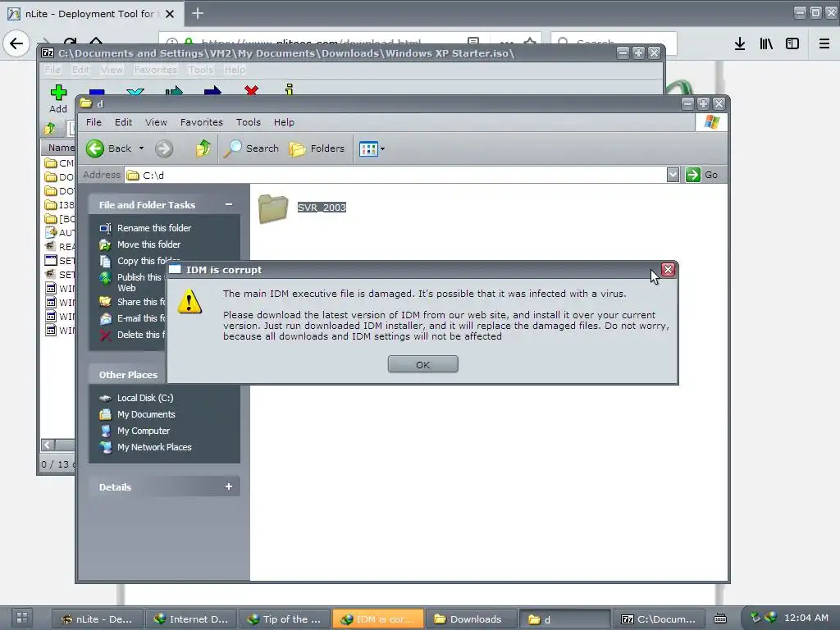Click the Publish to Web globe icon
The width and height of the screenshot is (840, 630).
click(106, 279)
